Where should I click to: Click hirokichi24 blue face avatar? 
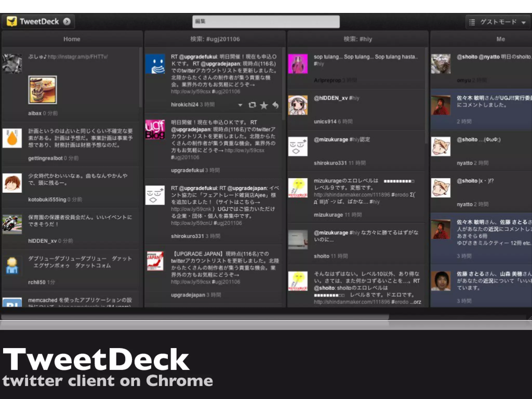coord(155,64)
